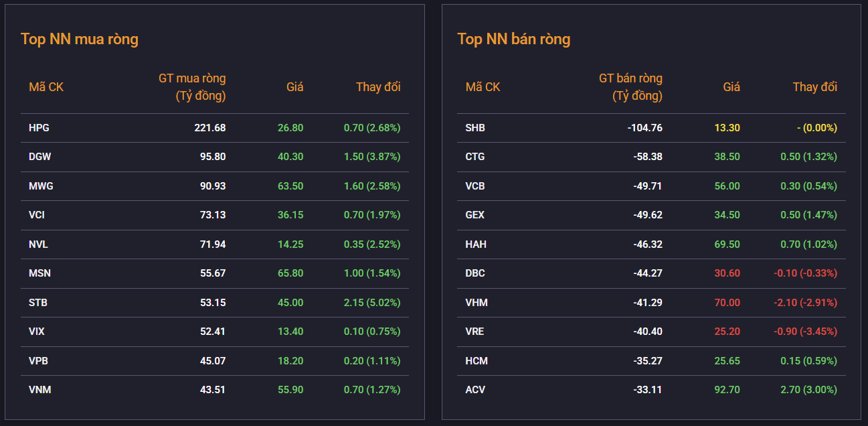Open the VRE ticker
The image size is (868, 426).
coord(475,332)
